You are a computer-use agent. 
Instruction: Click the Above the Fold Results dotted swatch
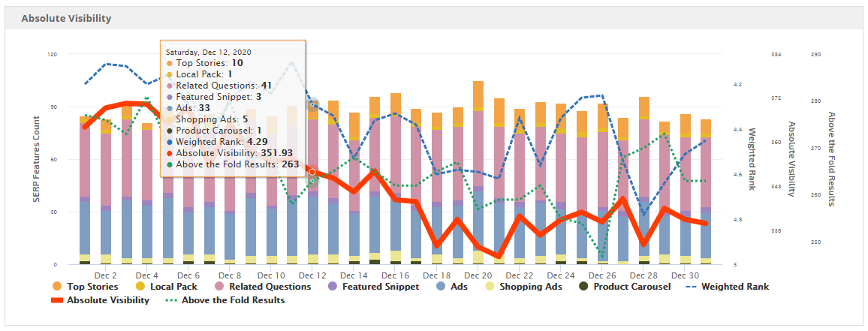point(171,299)
